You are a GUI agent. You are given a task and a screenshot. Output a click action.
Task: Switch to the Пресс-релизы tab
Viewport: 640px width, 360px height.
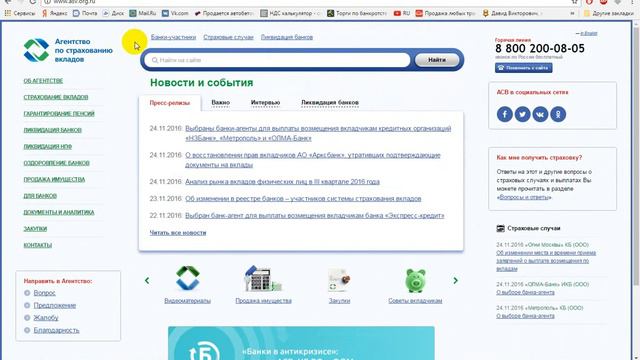click(170, 103)
